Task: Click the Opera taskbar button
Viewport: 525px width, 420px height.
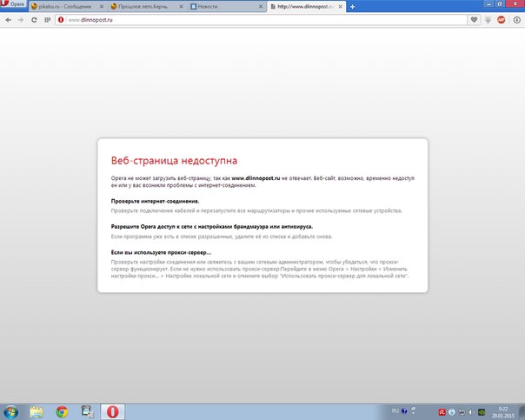Action: [113, 412]
